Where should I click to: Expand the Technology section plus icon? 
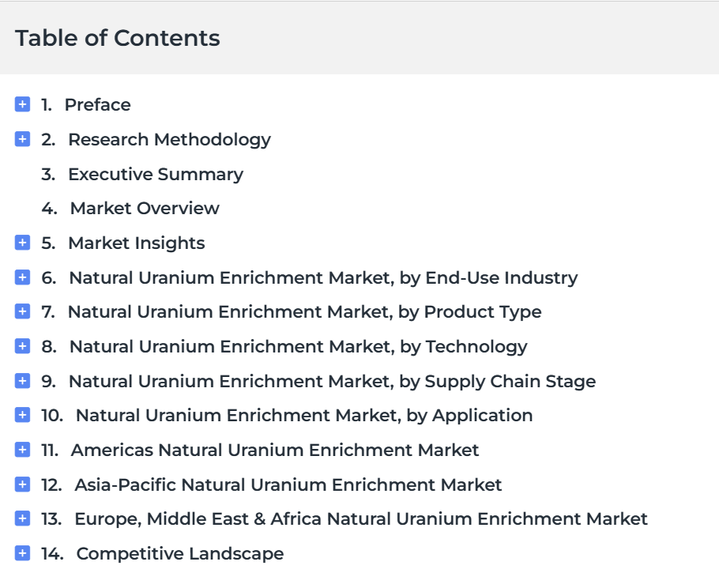coord(22,346)
